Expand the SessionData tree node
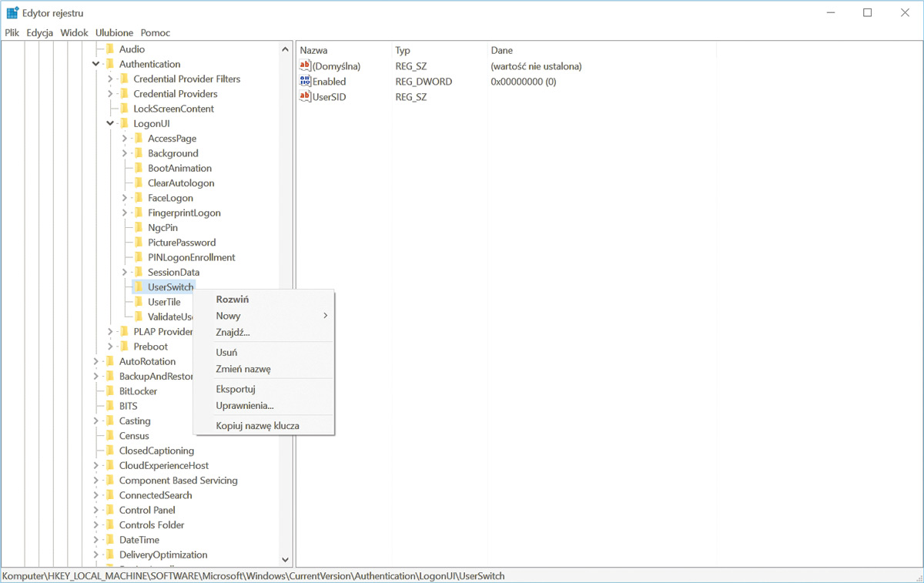This screenshot has width=924, height=583. tap(125, 272)
